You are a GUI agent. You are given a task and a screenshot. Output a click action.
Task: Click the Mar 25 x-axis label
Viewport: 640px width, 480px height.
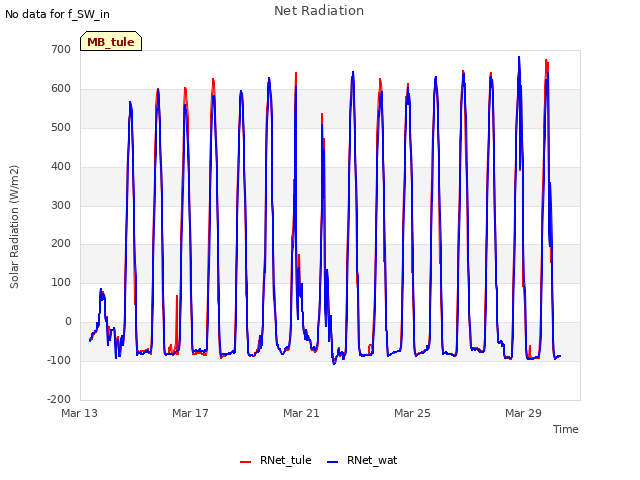click(412, 413)
